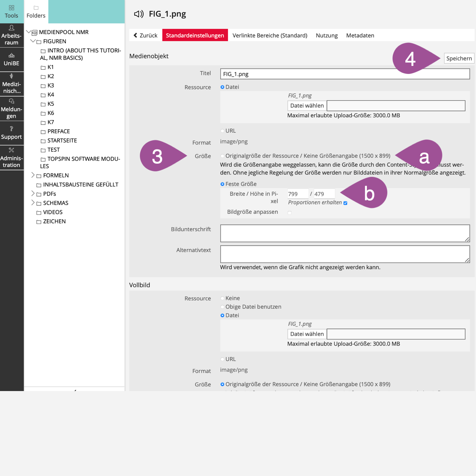Select Obige Datei benutzen radio option
Screen dimensions: 476x476
222,307
